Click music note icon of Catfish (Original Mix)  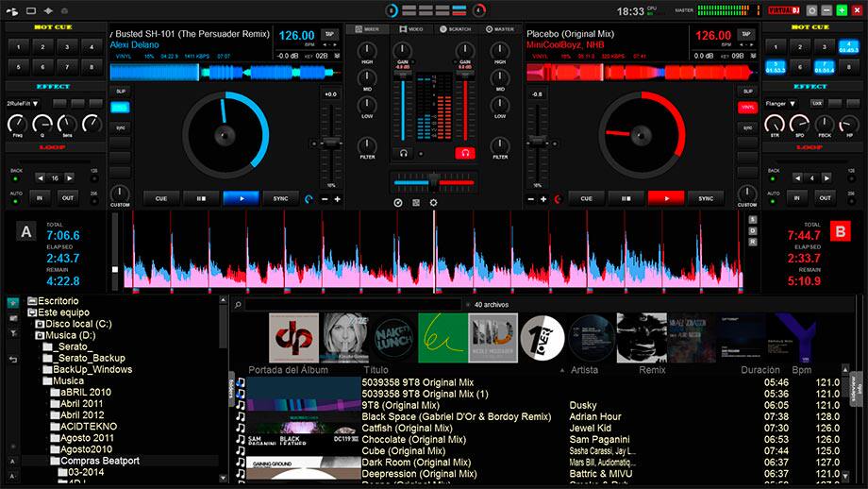[x=241, y=428]
